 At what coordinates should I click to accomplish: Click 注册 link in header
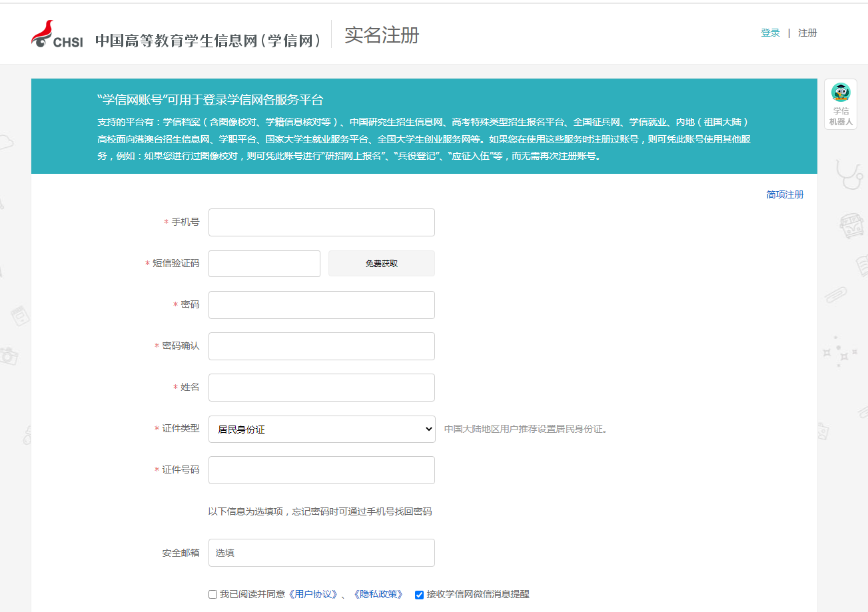click(x=807, y=33)
